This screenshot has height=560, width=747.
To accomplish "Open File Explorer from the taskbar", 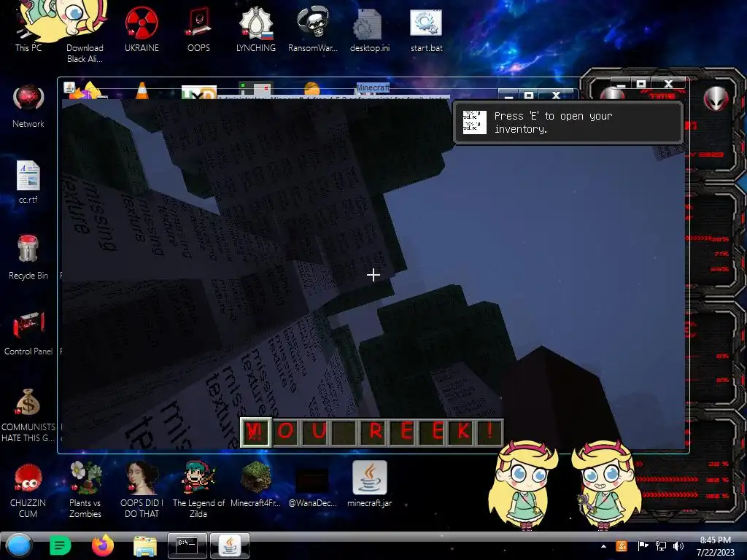I will click(145, 546).
